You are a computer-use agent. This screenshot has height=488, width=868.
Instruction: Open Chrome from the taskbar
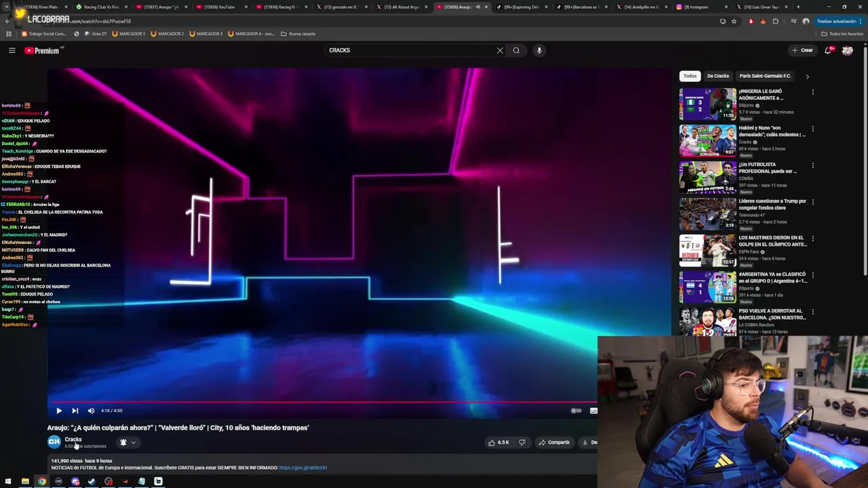point(42,482)
